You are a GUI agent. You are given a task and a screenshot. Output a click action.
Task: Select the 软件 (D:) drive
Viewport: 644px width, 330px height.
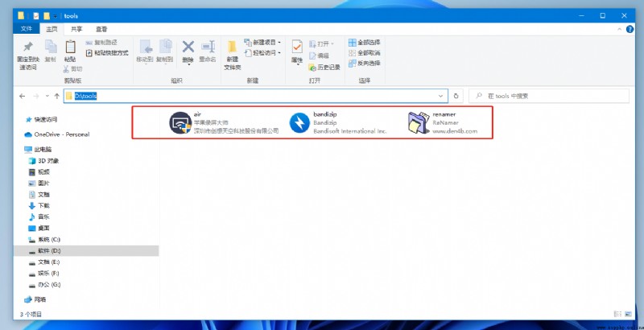(86, 251)
